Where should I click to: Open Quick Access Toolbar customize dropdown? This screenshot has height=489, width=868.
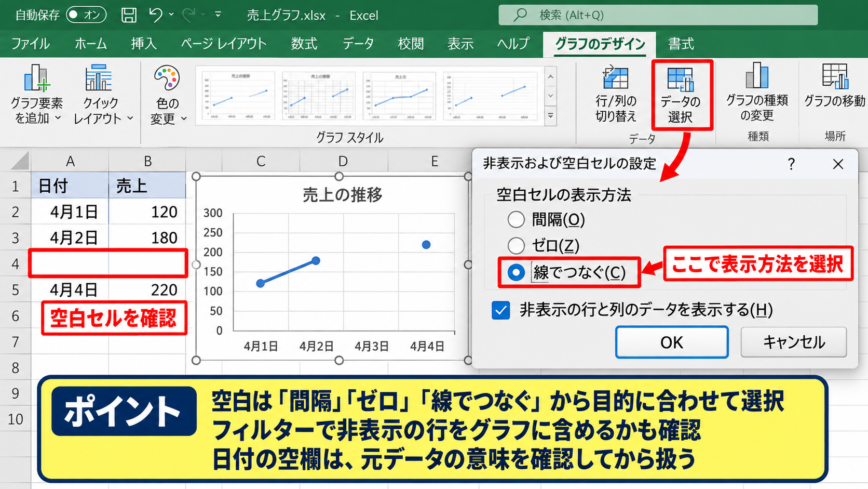[x=218, y=15]
